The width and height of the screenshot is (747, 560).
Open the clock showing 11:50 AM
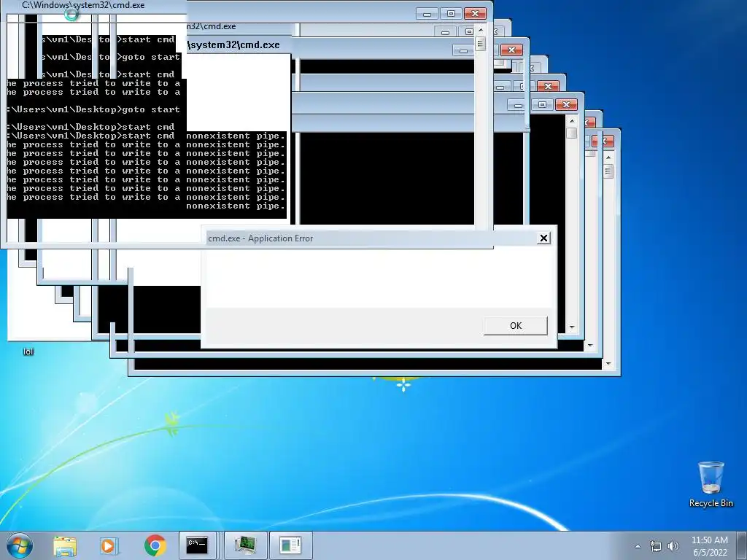click(709, 546)
